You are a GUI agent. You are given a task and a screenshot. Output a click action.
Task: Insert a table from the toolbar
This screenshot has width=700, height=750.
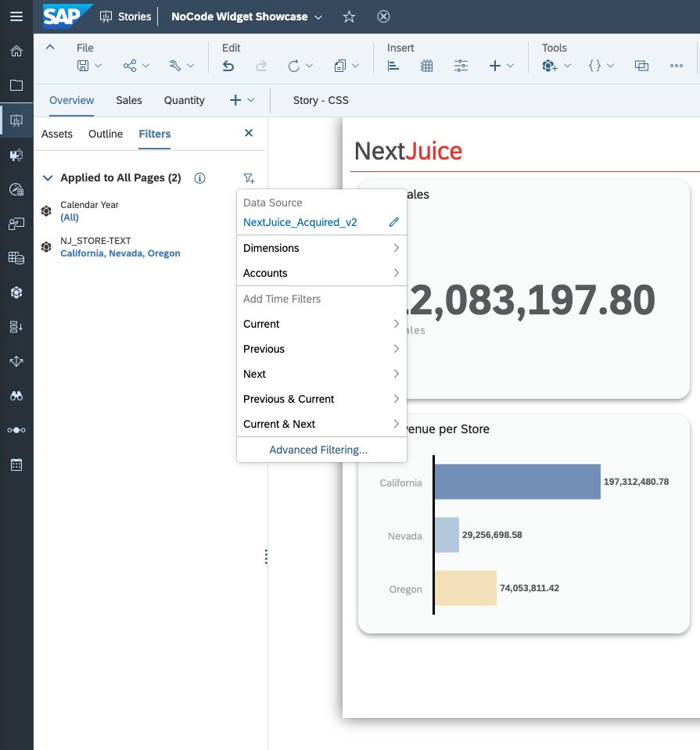pos(426,66)
